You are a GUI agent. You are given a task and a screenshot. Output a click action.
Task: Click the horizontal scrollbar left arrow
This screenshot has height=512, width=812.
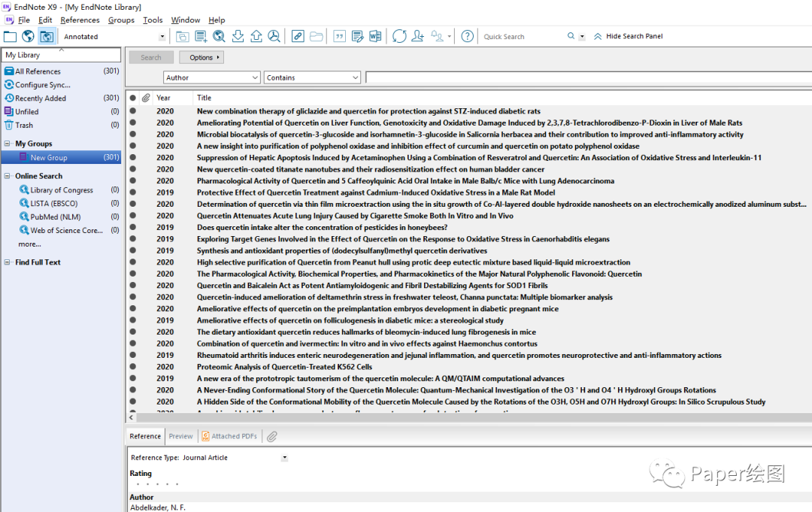pos(132,417)
